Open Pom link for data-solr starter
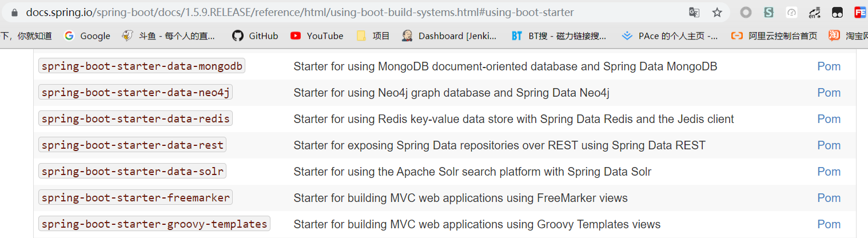Screen dimensions: 868x238 pos(829,172)
